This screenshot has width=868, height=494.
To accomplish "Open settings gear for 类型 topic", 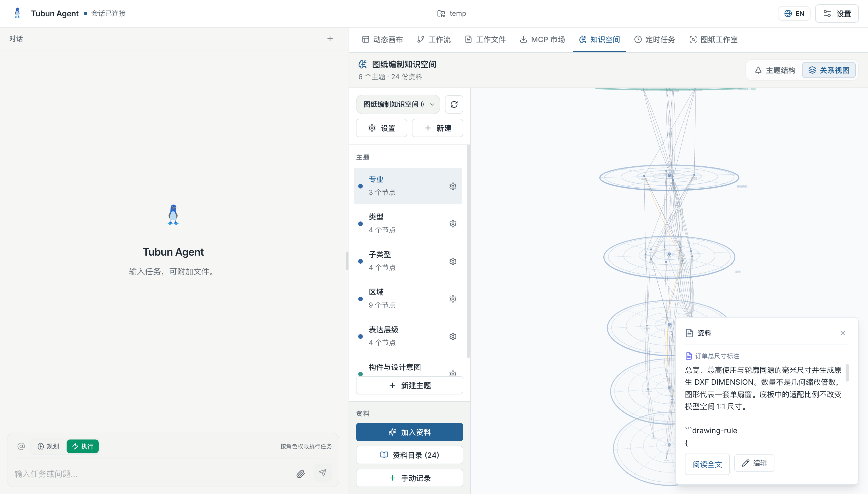I will pos(452,223).
